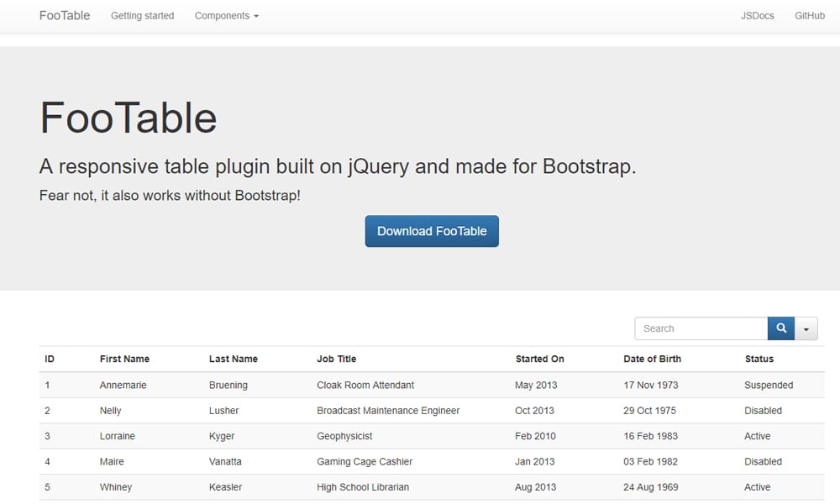The image size is (840, 504).
Task: Open the search filter dropdown caret
Action: (x=806, y=328)
